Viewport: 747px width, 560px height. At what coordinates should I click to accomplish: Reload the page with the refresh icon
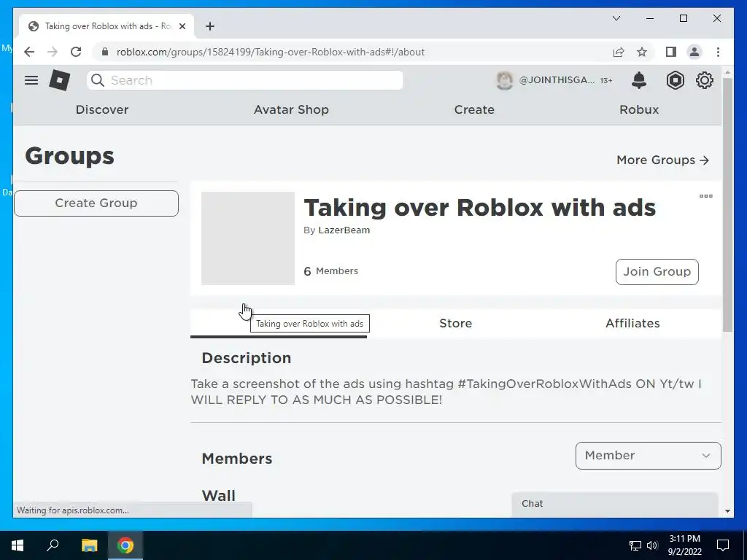pos(76,52)
